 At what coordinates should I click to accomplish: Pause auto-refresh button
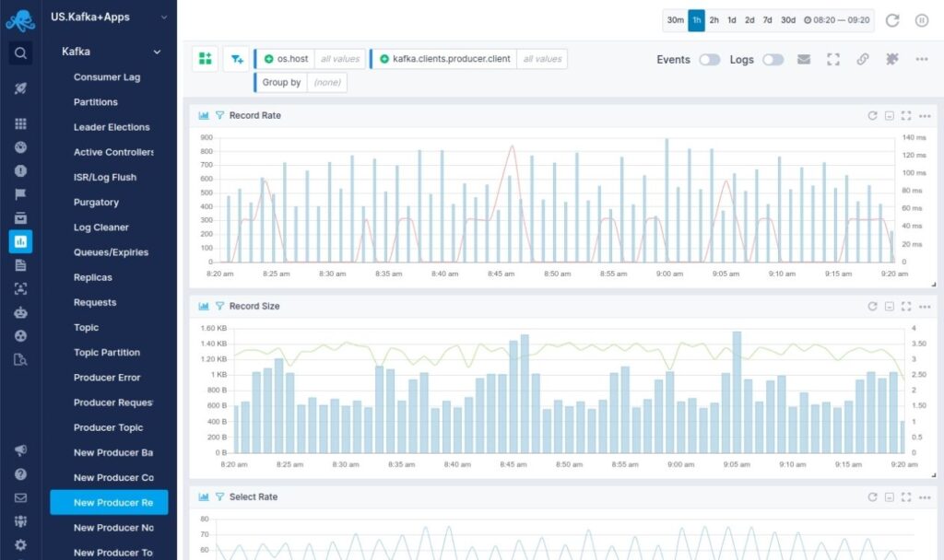(922, 20)
